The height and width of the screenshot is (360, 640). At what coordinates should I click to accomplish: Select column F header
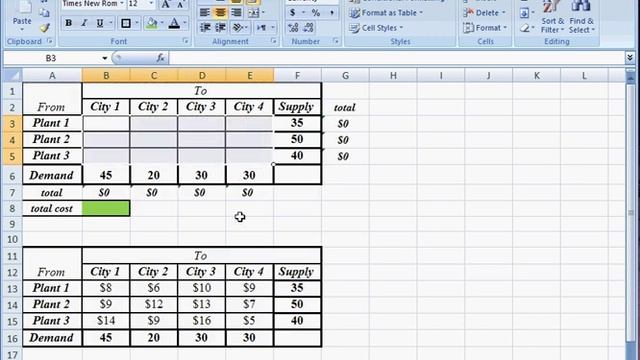click(297, 76)
